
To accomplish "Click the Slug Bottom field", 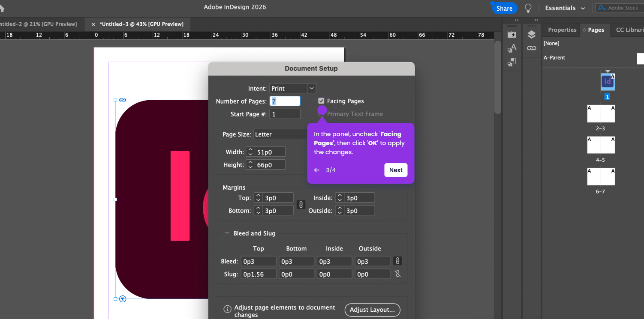I will click(x=296, y=274).
